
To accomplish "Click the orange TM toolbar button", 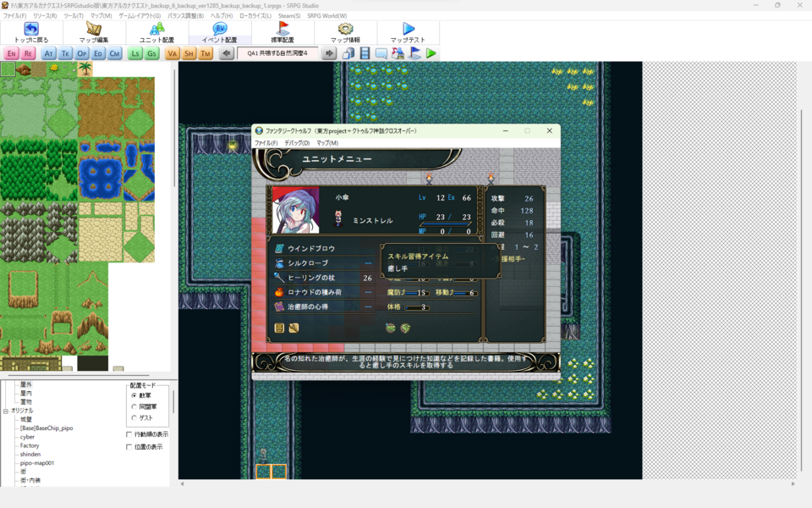I will pos(206,53).
